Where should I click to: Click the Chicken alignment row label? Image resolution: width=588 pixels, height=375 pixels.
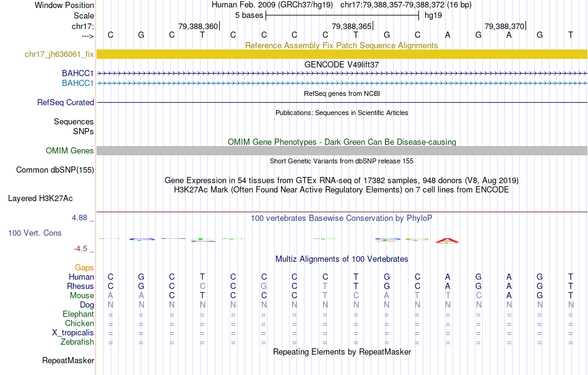coord(79,323)
